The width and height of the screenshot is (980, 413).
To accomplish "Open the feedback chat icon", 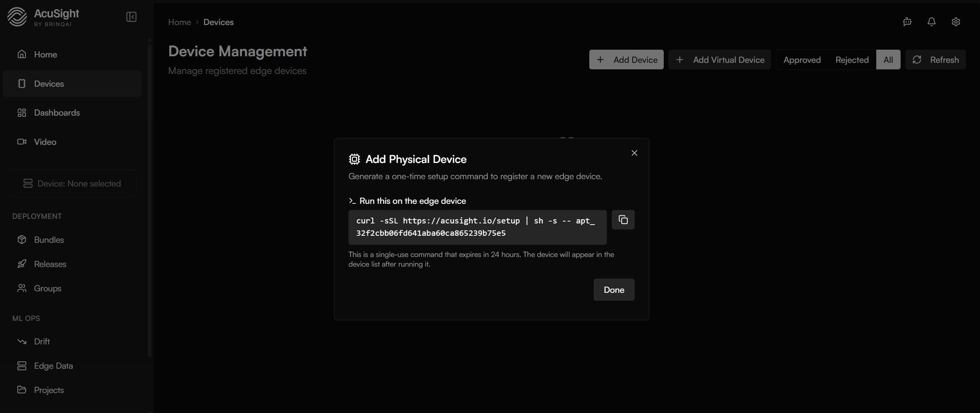I will [x=907, y=22].
